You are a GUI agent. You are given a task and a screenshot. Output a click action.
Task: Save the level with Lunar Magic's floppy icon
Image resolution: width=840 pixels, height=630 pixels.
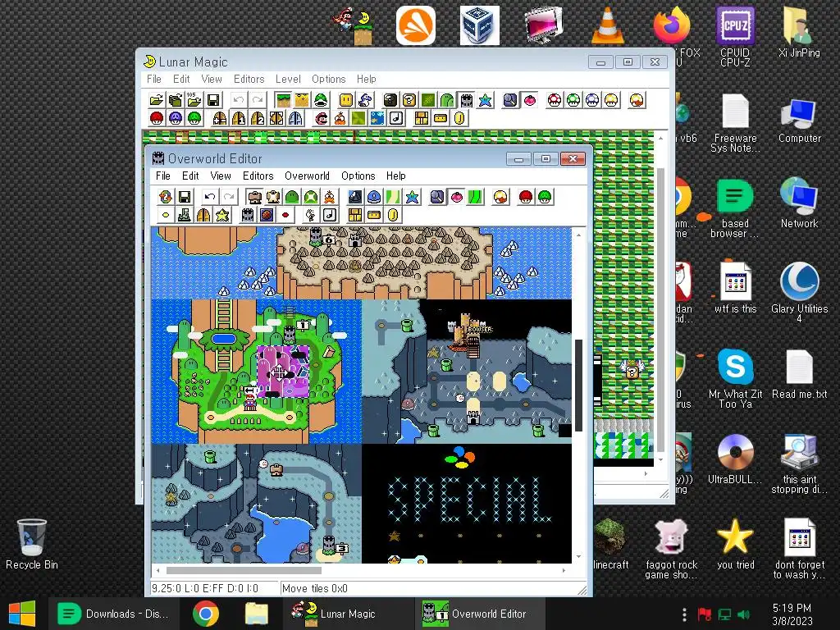click(212, 100)
